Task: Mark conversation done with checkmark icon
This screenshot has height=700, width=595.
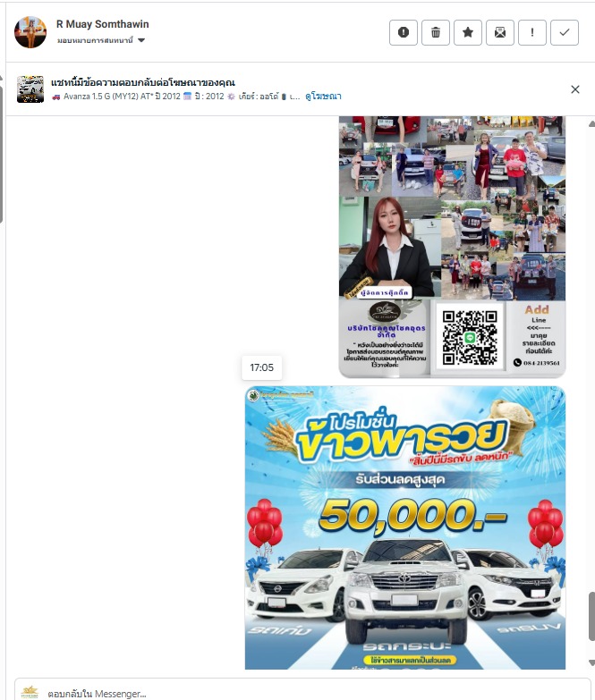Action: tap(565, 32)
